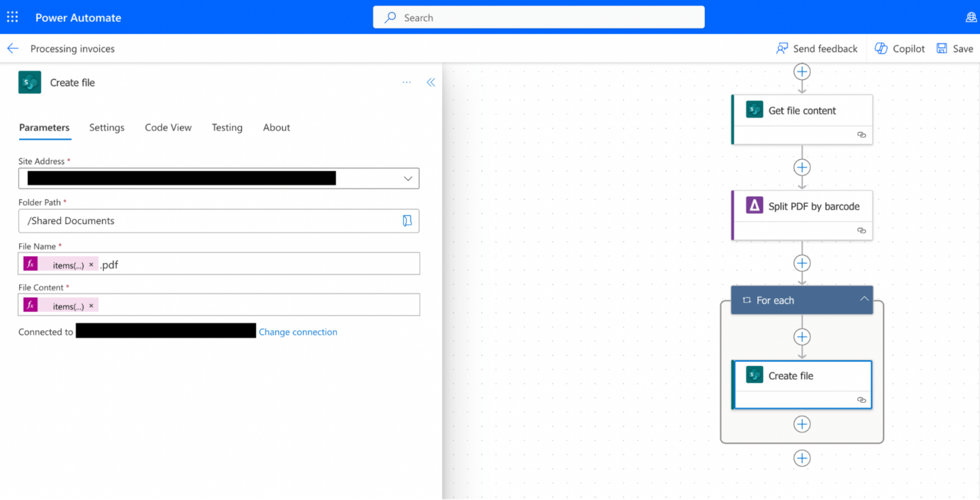980x500 pixels.
Task: Select the Get file content action
Action: click(802, 111)
